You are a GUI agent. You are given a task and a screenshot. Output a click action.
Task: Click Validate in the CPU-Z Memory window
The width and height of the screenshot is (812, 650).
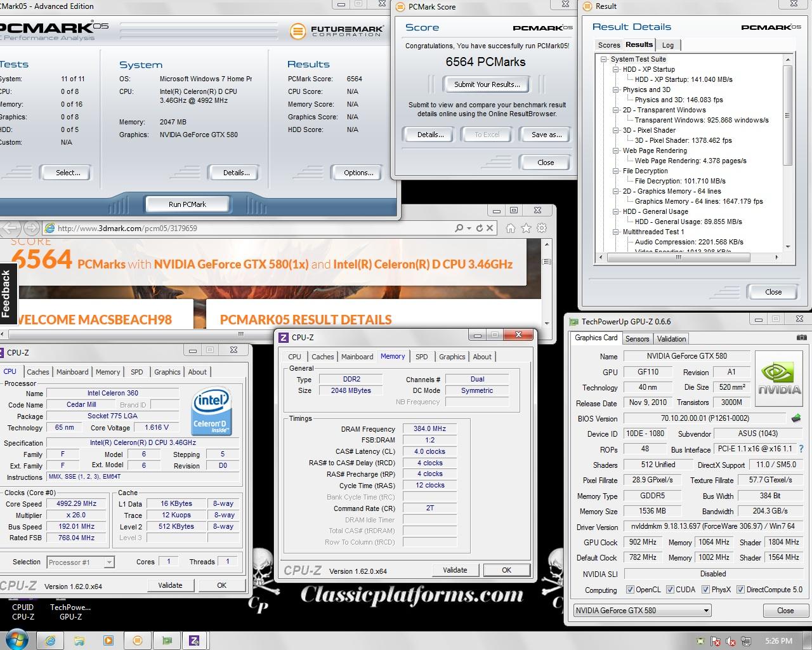[455, 570]
